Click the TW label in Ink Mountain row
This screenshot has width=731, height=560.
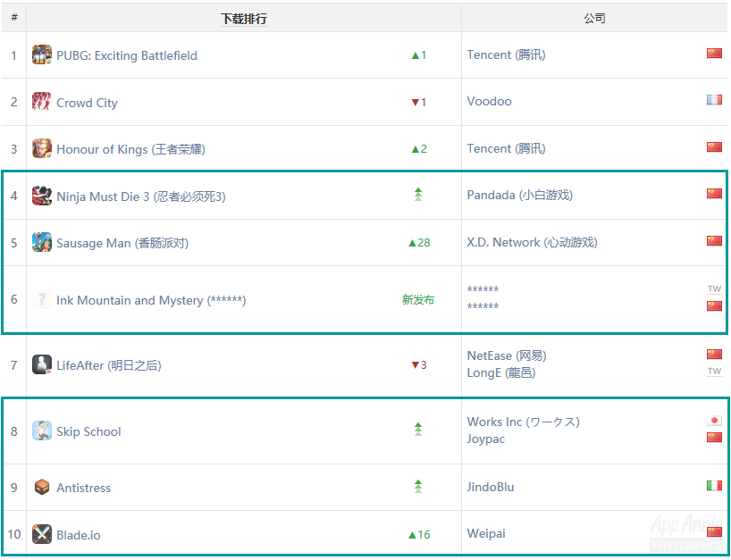(x=714, y=288)
